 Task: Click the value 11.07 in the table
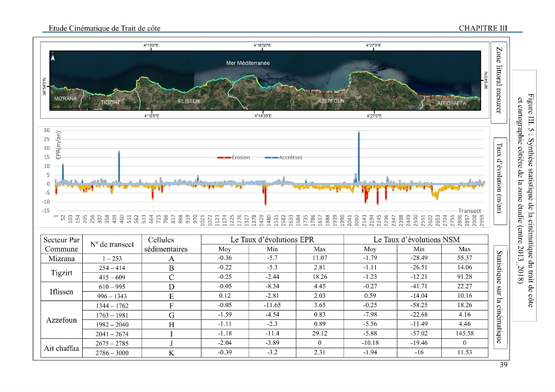click(320, 258)
